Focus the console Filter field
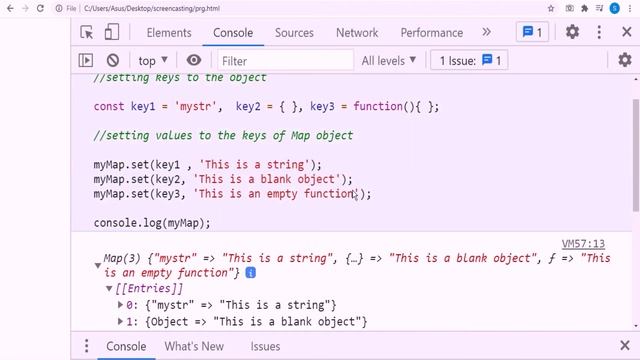 (x=285, y=61)
